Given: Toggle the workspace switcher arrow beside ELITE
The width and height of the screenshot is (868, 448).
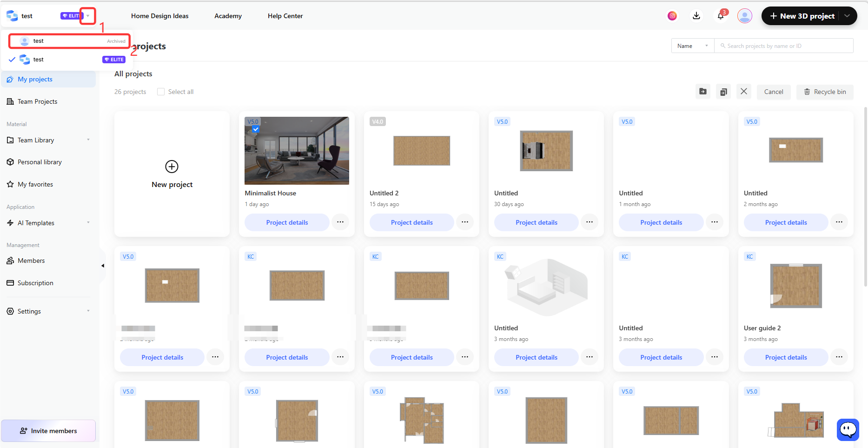Looking at the screenshot, I should (x=88, y=16).
